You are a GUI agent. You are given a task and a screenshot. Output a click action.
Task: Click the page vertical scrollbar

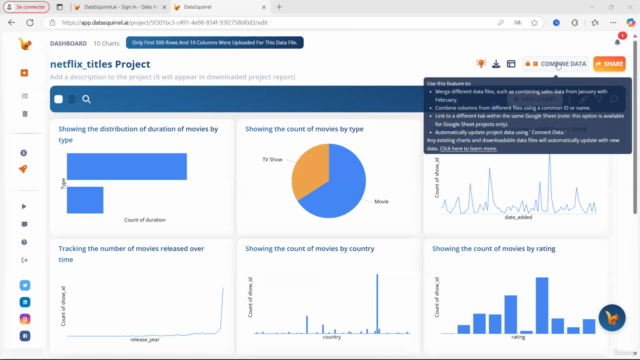pyautogui.click(x=635, y=127)
